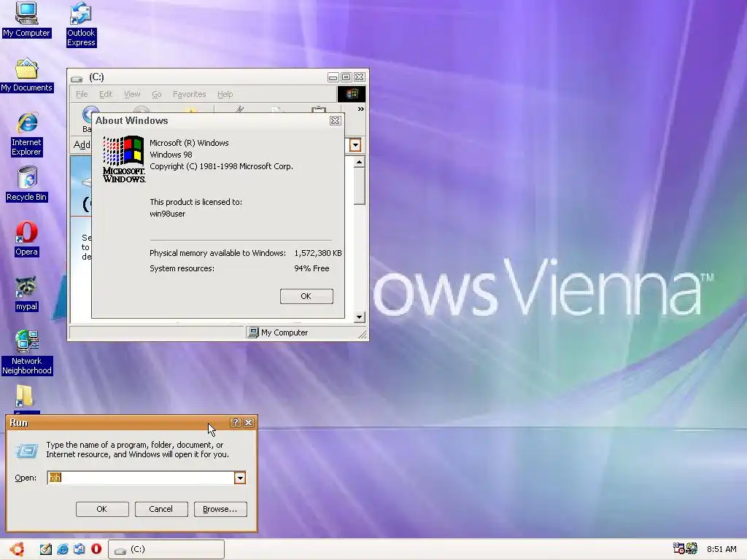Open the Address bar dropdown in (C:) window
The height and width of the screenshot is (560, 747).
355,145
